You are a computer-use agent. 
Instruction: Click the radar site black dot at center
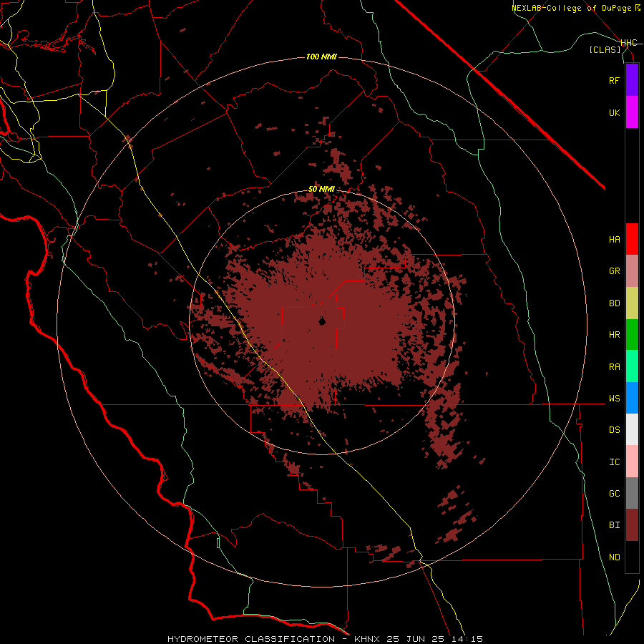[322, 321]
